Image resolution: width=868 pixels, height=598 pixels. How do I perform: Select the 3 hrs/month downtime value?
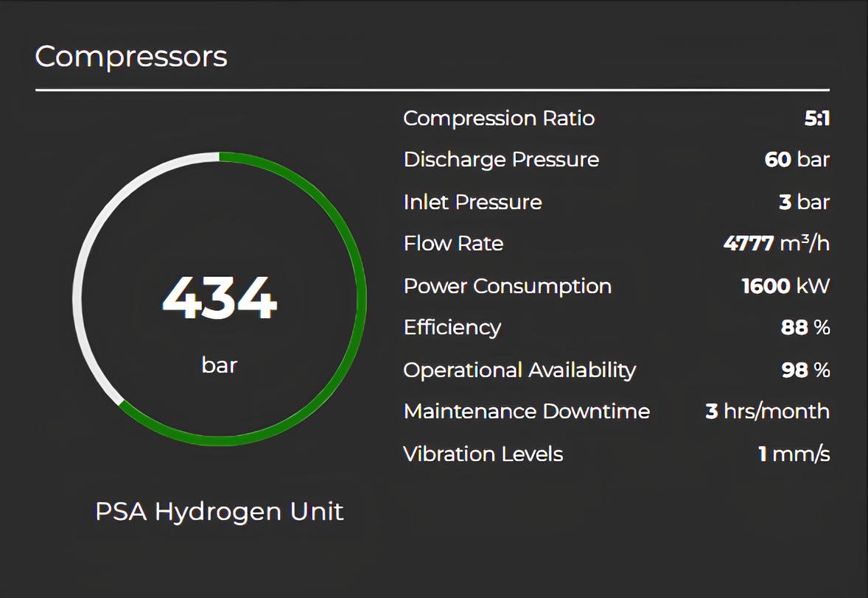click(x=768, y=412)
